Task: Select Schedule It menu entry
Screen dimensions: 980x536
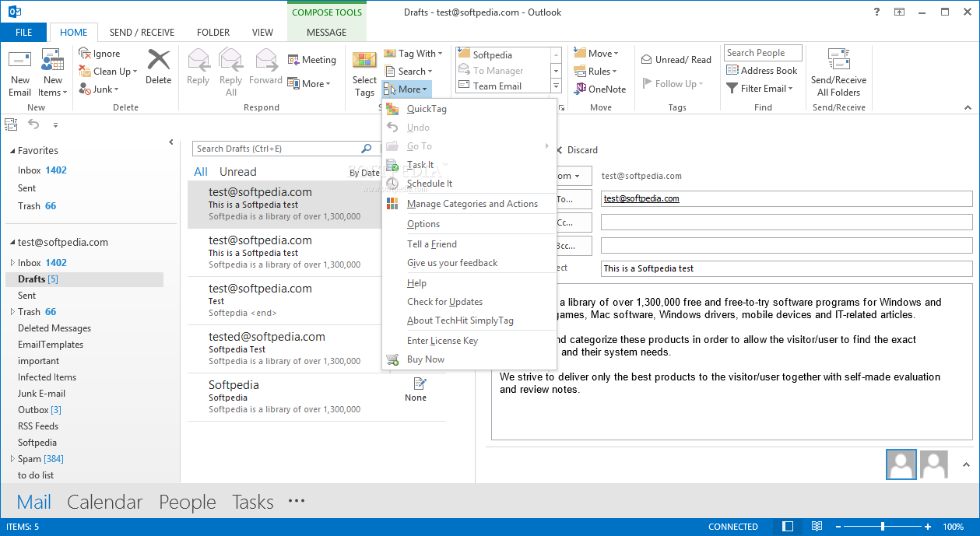Action: coord(469,184)
